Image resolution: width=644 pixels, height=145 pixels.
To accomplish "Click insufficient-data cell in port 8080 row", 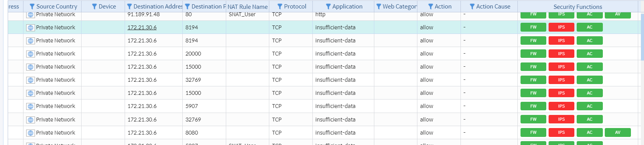I will (335, 133).
